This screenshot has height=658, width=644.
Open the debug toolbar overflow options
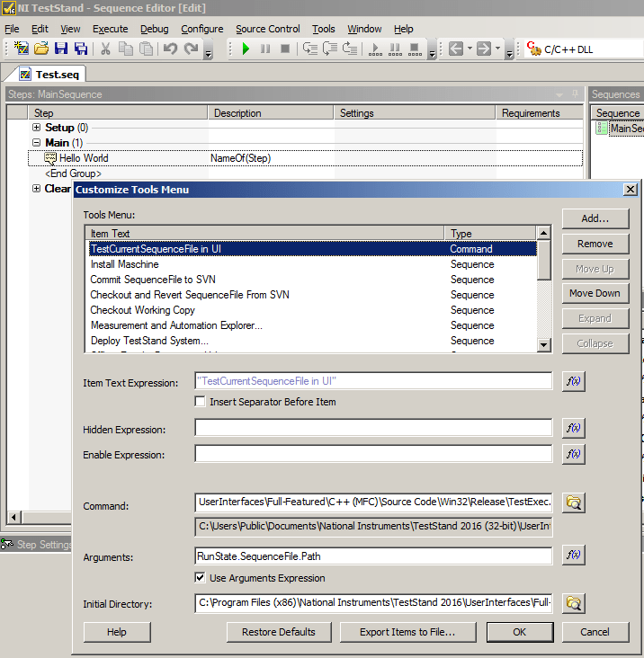432,49
